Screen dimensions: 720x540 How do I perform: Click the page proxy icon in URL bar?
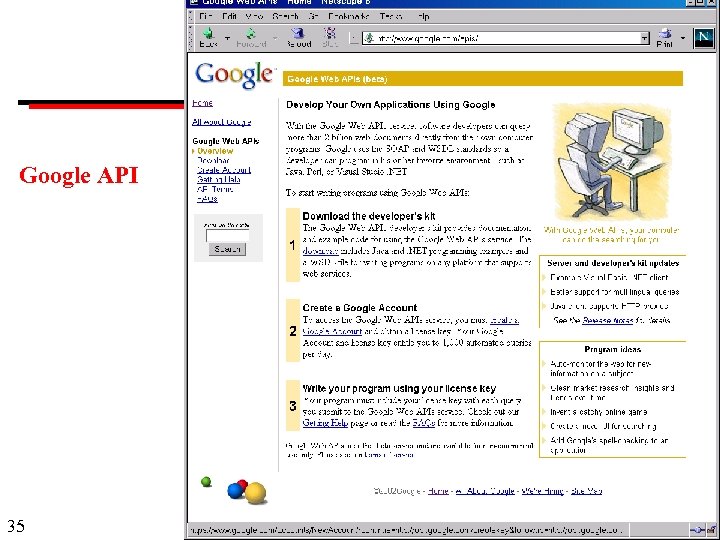pyautogui.click(x=369, y=38)
